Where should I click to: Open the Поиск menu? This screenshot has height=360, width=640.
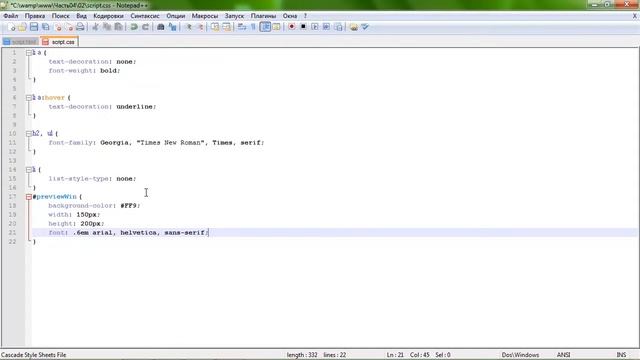pos(60,16)
